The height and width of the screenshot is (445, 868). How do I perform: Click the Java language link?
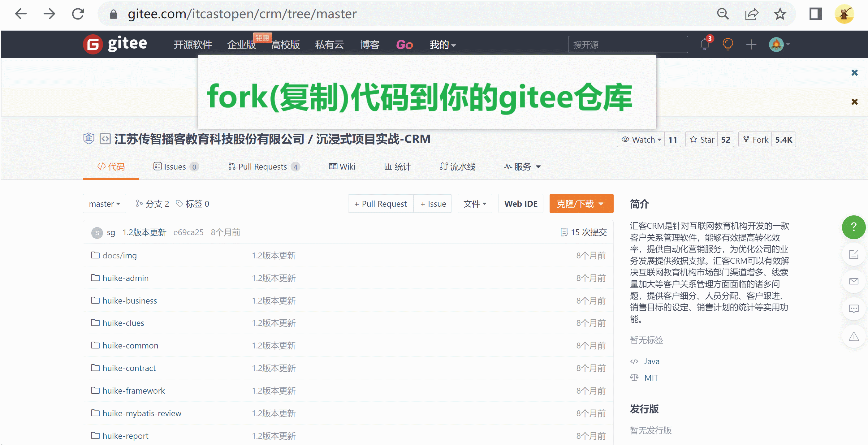click(x=652, y=361)
